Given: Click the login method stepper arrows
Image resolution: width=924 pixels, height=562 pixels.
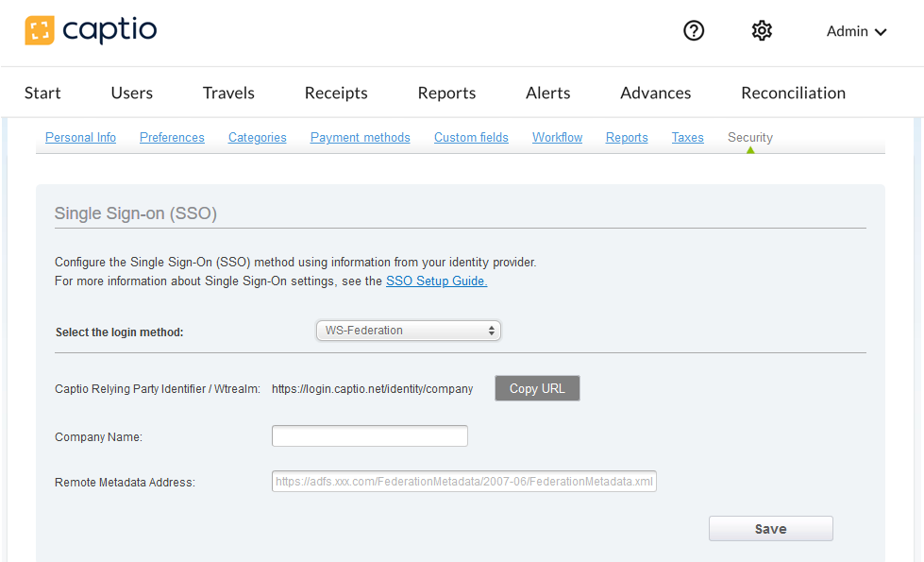Looking at the screenshot, I should 491,331.
